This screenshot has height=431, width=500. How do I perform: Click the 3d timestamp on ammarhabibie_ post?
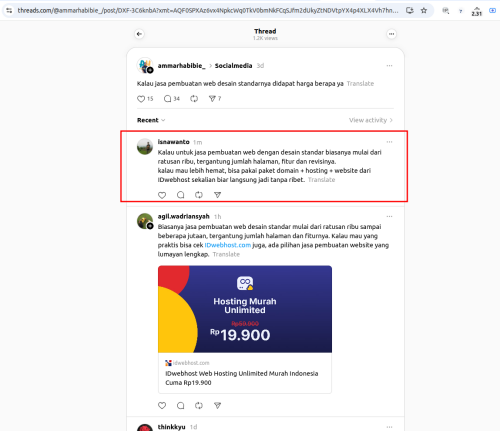(x=260, y=66)
